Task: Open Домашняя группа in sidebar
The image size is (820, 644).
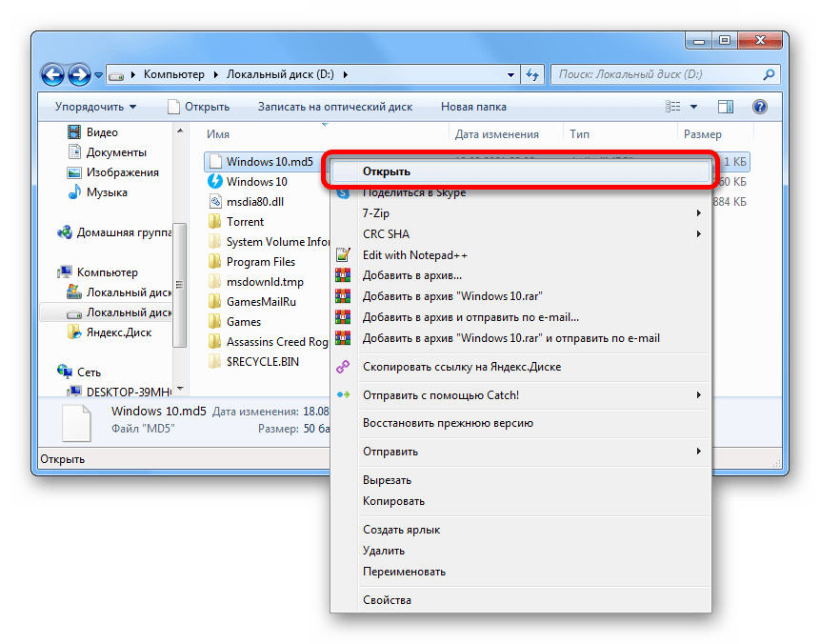Action: tap(114, 232)
